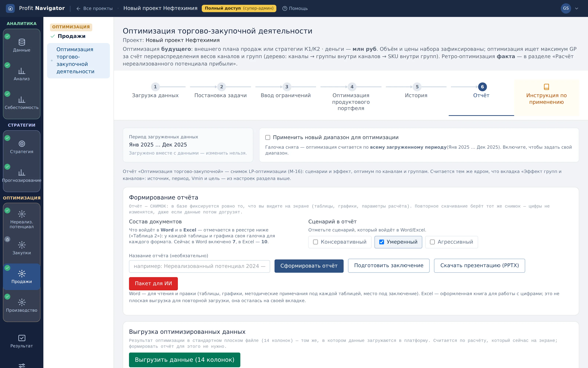Click the red Пакет для ИИ button
The image size is (588, 368).
153,284
